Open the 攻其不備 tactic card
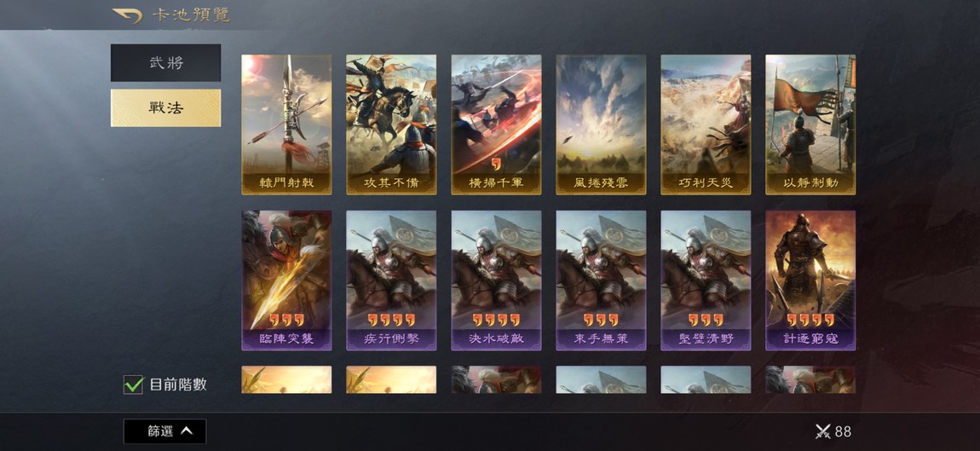Viewport: 980px width, 451px height. [391, 124]
